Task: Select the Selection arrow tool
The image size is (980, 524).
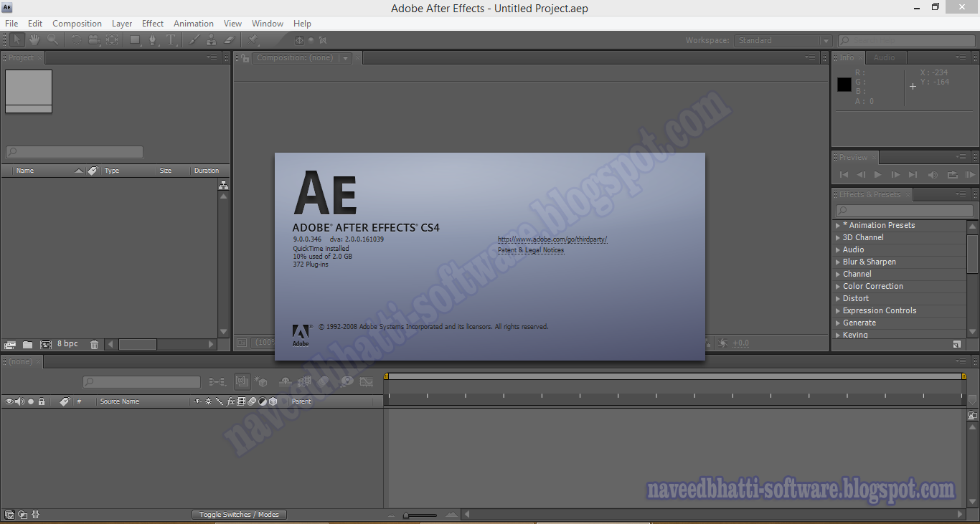Action: [x=17, y=40]
